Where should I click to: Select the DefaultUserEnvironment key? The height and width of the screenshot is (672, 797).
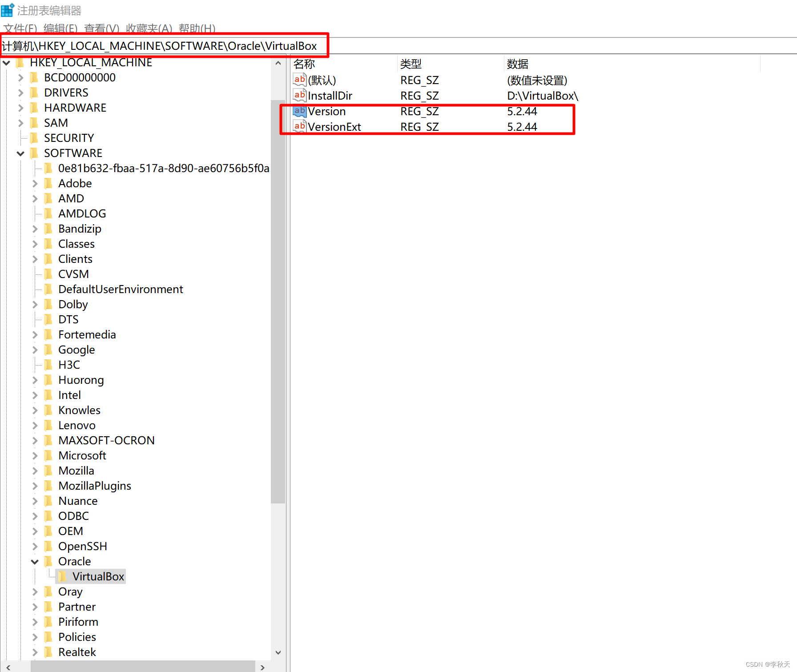121,290
